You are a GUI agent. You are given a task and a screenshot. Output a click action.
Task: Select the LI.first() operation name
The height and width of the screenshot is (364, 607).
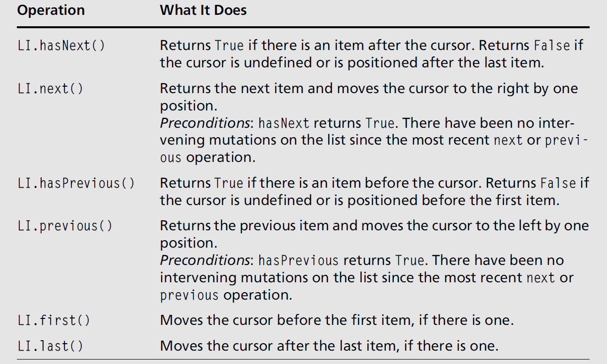coord(54,320)
